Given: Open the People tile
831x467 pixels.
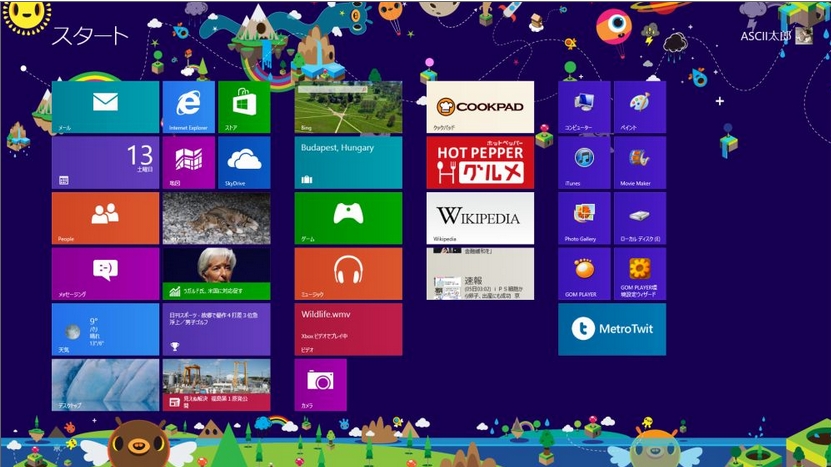Looking at the screenshot, I should [105, 218].
